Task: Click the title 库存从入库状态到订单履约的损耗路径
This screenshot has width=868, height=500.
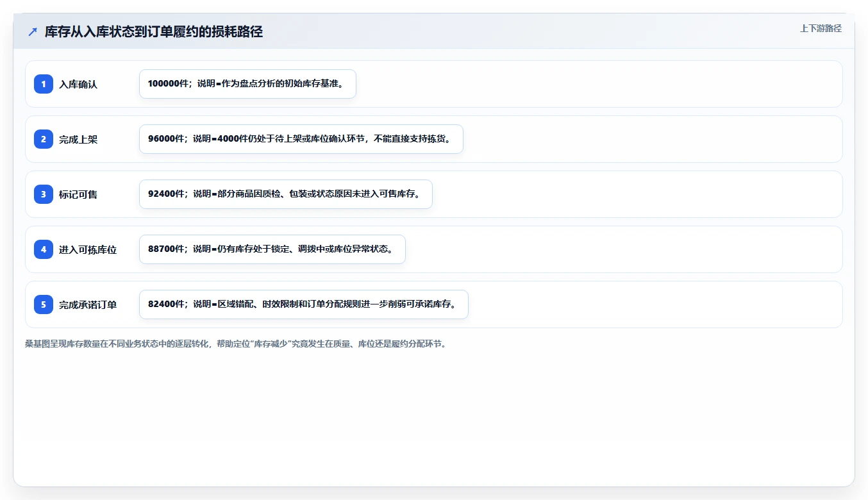Action: 154,31
